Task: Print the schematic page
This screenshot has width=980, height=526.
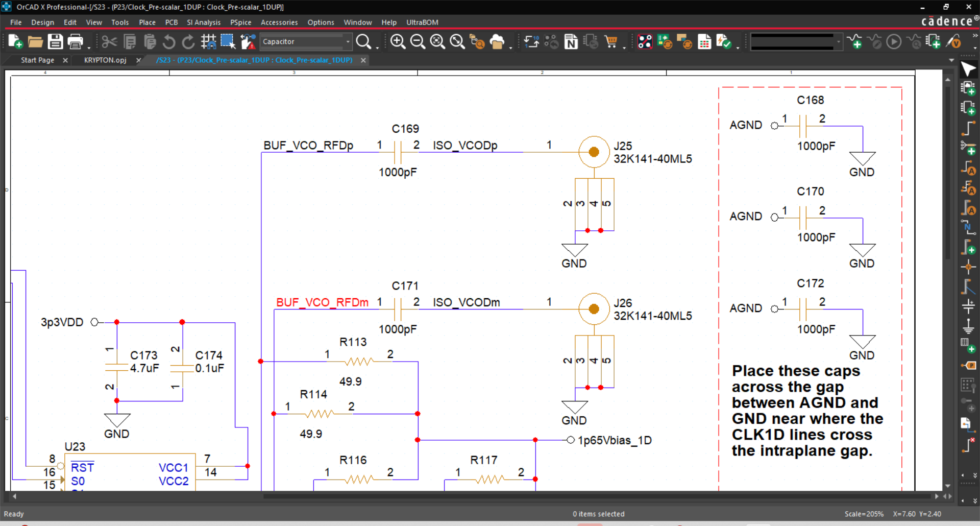Action: pyautogui.click(x=75, y=41)
